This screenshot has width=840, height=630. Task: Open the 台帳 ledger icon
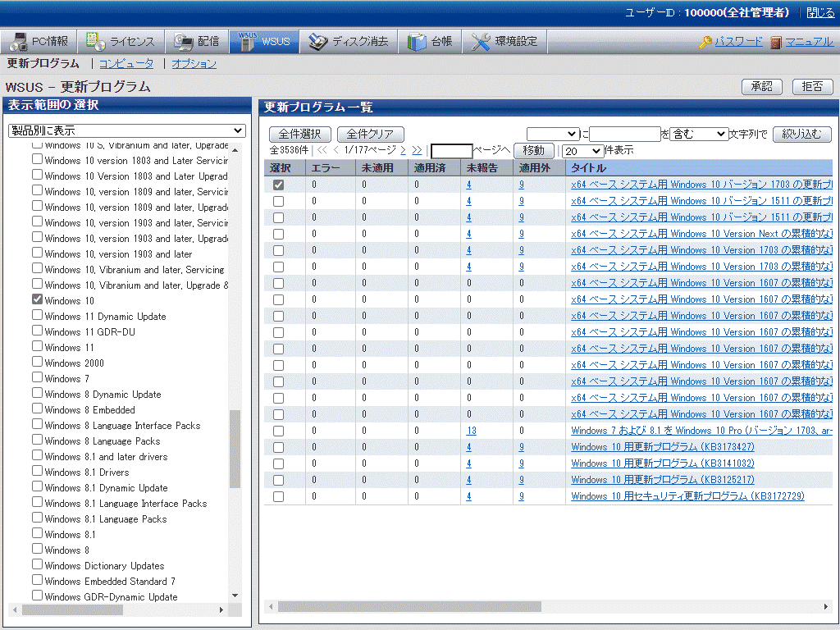[417, 42]
